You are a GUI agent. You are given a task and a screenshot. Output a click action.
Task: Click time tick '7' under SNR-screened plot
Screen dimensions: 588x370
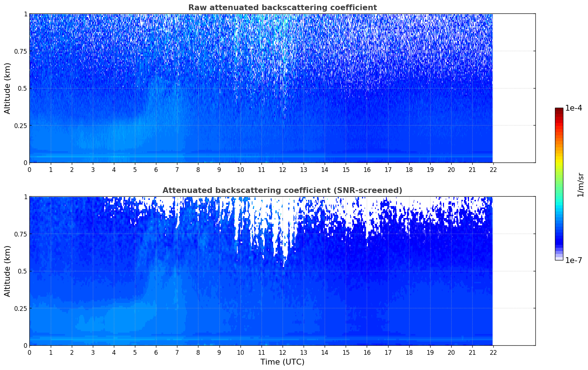point(177,352)
